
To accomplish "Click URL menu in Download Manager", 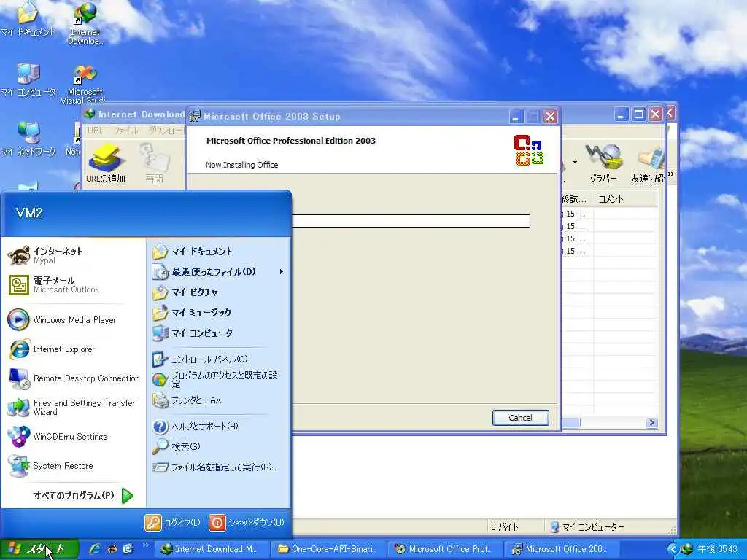I will pyautogui.click(x=95, y=131).
